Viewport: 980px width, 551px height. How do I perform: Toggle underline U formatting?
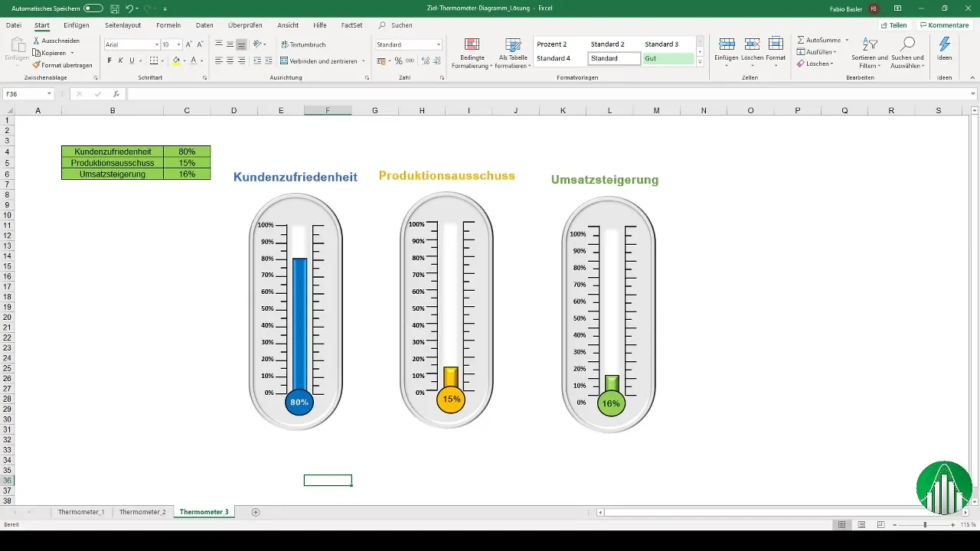coord(132,60)
